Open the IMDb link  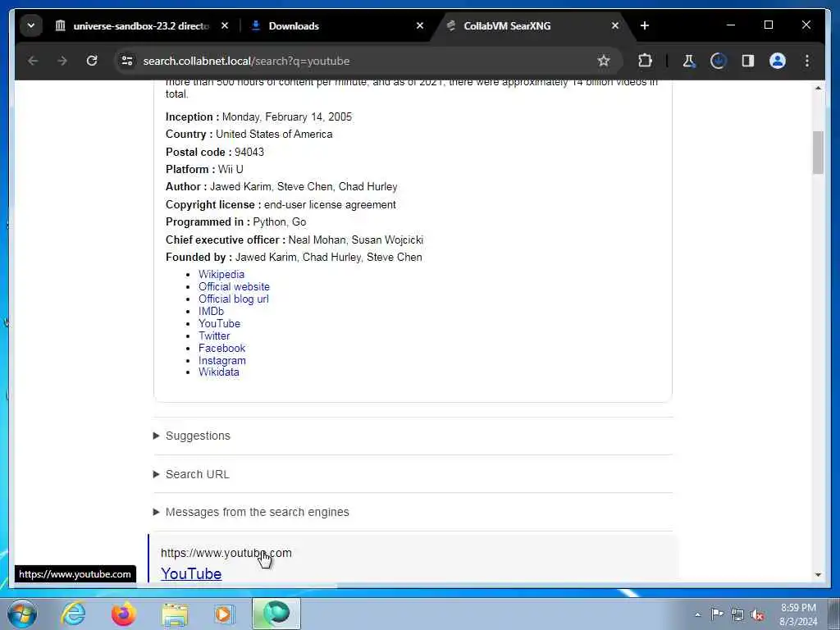pyautogui.click(x=211, y=311)
